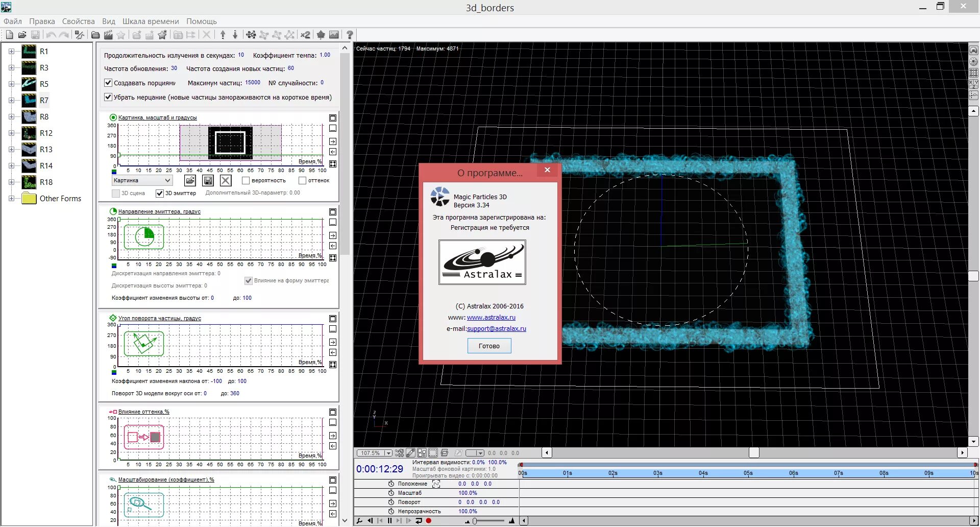Viewport: 980px width, 527px height.
Task: Open the Шкала времени menu
Action: point(151,21)
